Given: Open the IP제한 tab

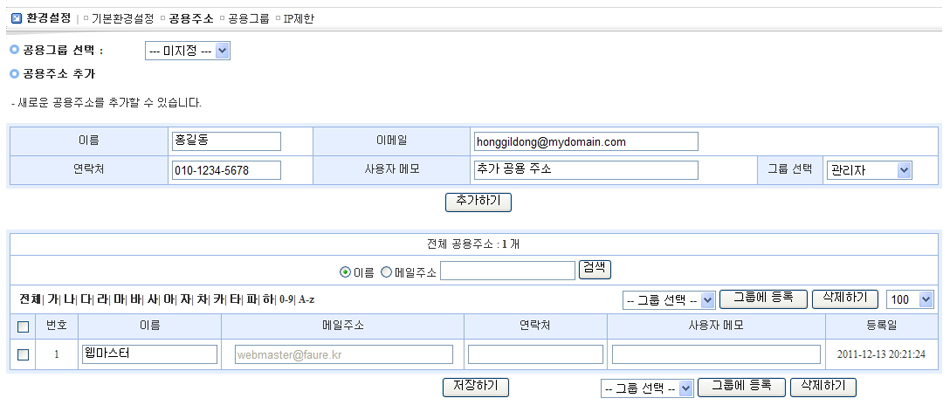Looking at the screenshot, I should 298,18.
